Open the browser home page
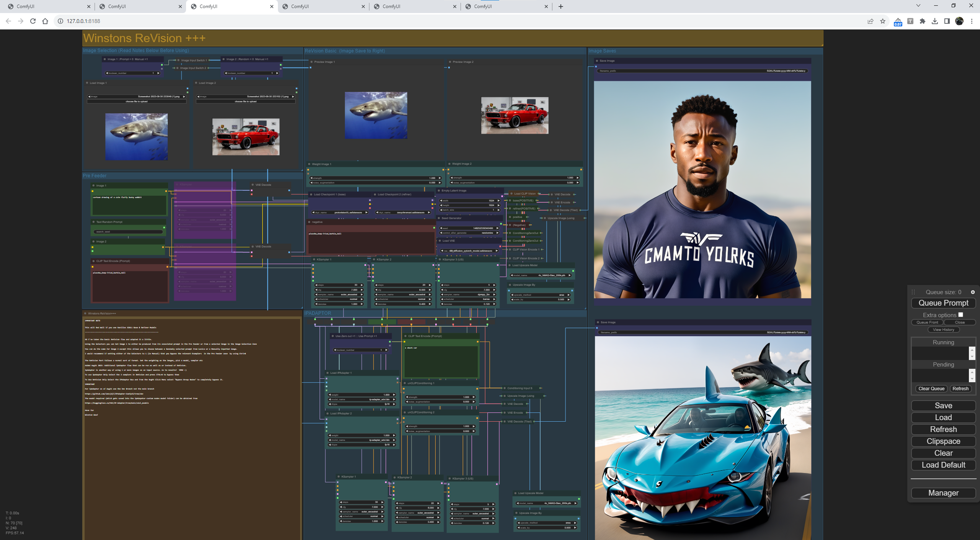980x540 pixels. tap(45, 21)
